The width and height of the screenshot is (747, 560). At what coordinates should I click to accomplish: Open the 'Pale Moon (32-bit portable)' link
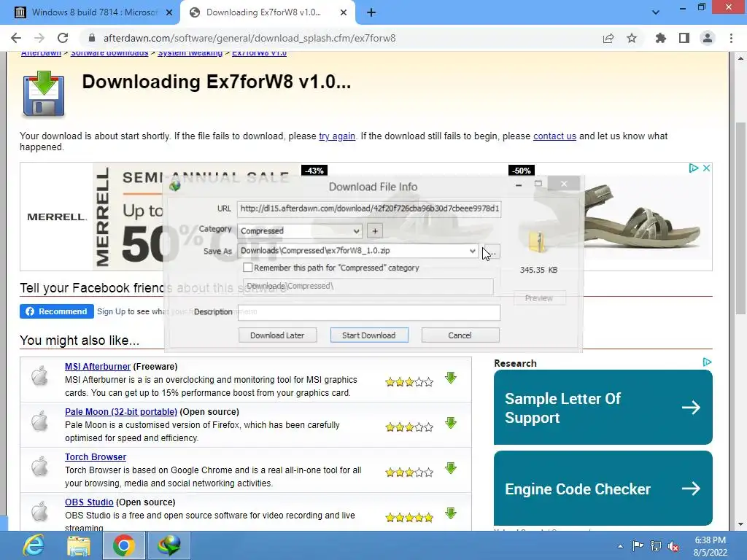(x=121, y=412)
